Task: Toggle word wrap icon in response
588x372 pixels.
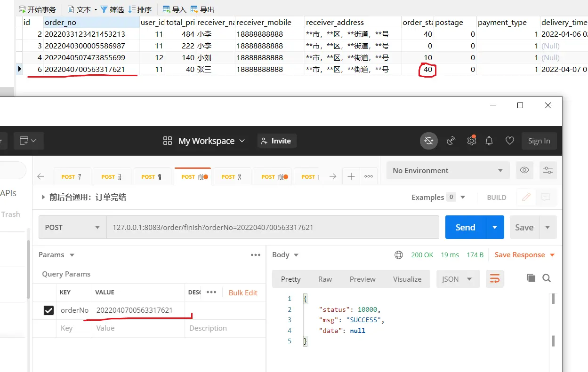Action: [x=494, y=279]
